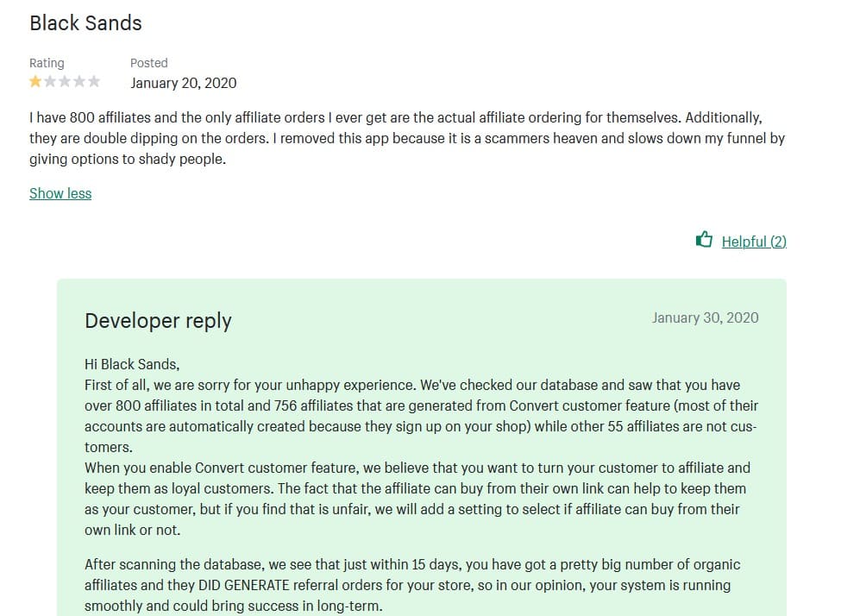The height and width of the screenshot is (616, 841).
Task: Collapse the review with Show less
Action: point(60,193)
